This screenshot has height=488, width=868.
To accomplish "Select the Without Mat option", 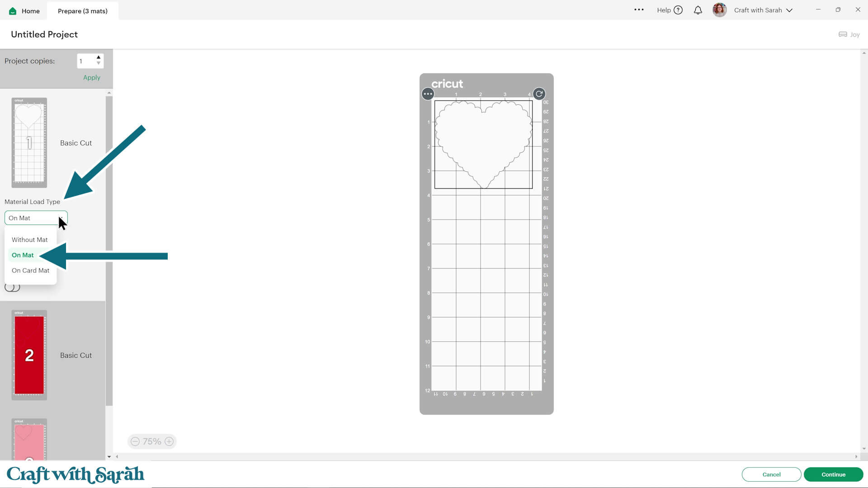I will 30,240.
